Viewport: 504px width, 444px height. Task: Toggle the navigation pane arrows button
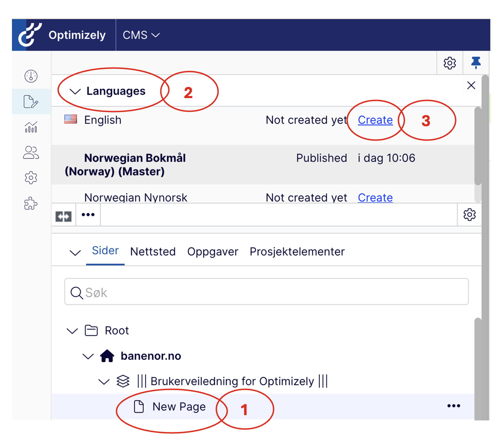click(x=63, y=216)
